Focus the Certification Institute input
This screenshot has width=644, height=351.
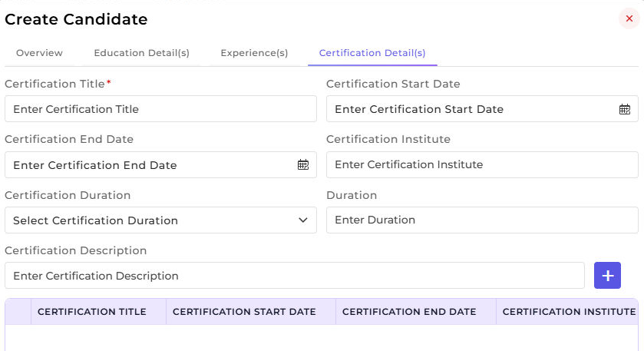pyautogui.click(x=482, y=165)
